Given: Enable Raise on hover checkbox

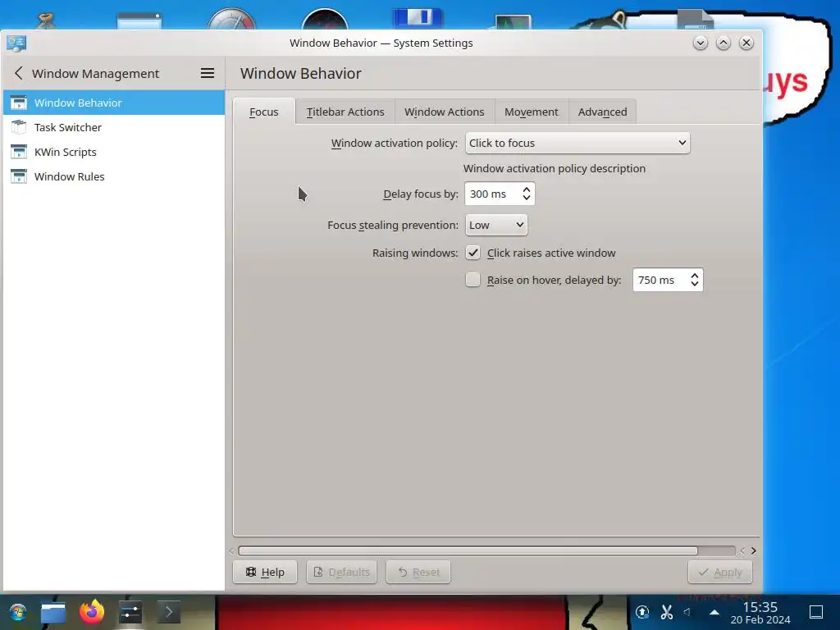Looking at the screenshot, I should (x=472, y=280).
